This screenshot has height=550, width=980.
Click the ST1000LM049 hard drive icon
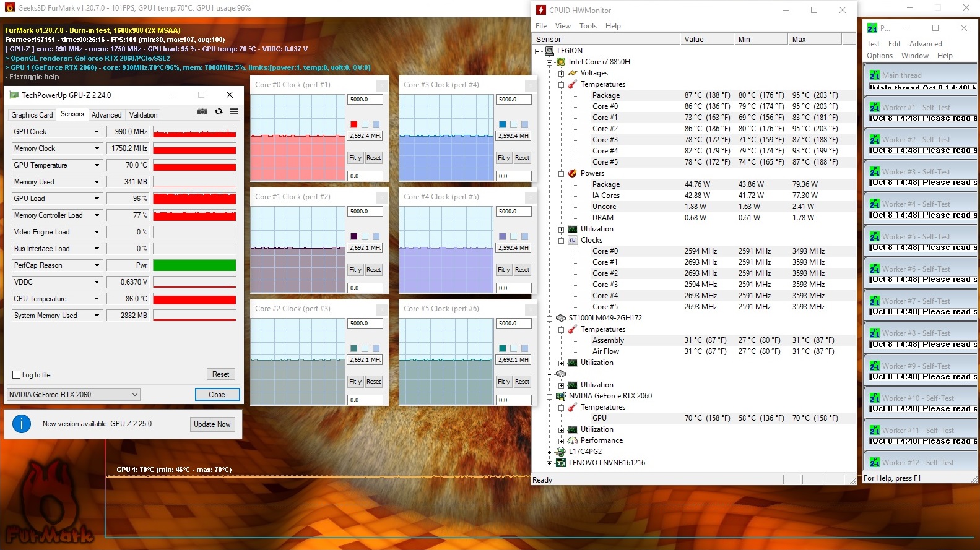coord(561,318)
